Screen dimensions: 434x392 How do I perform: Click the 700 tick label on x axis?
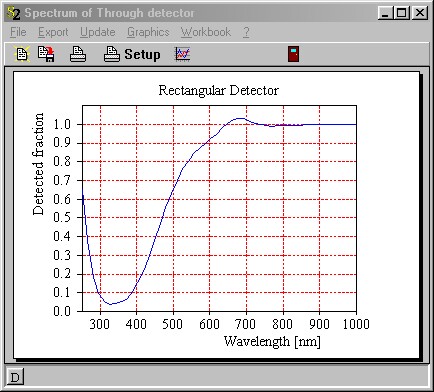[x=246, y=324]
